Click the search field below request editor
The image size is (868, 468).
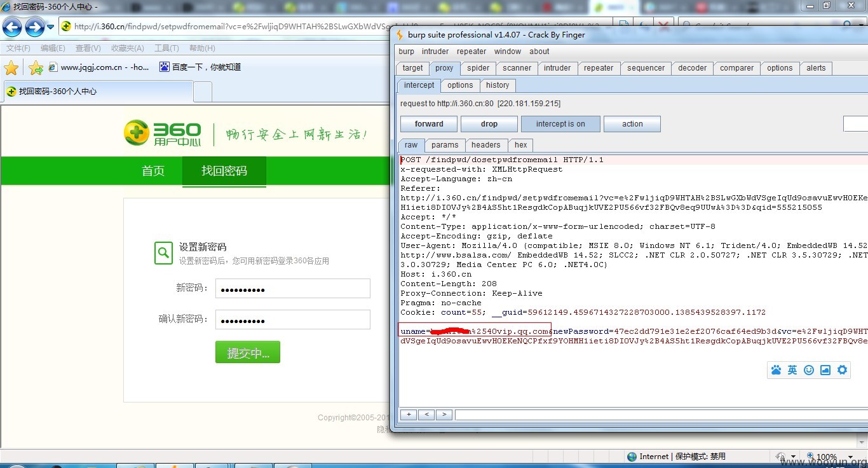click(661, 415)
